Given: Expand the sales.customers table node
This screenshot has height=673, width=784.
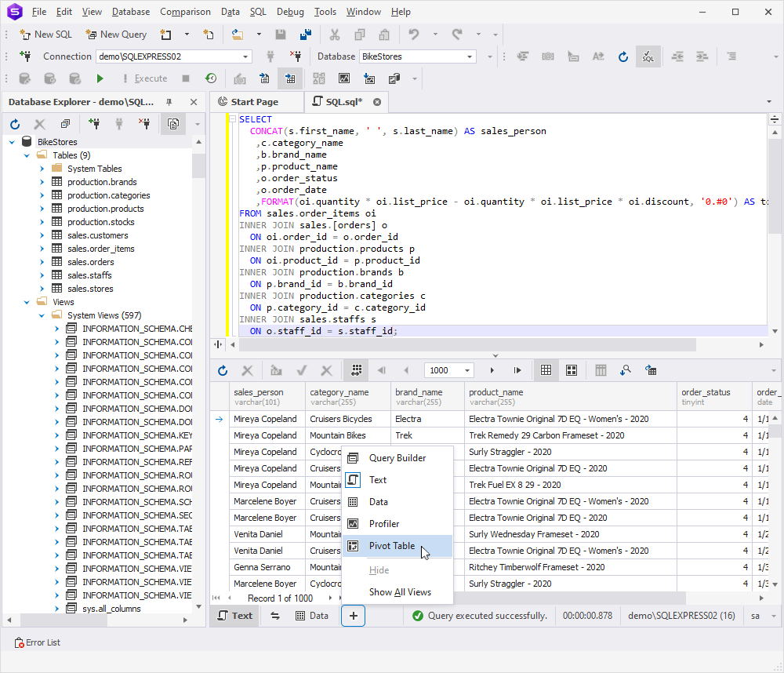Looking at the screenshot, I should click(x=42, y=235).
